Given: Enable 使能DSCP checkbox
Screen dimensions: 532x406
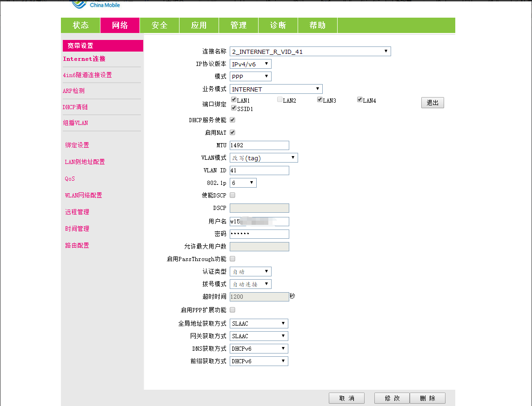Looking at the screenshot, I should pyautogui.click(x=233, y=195).
